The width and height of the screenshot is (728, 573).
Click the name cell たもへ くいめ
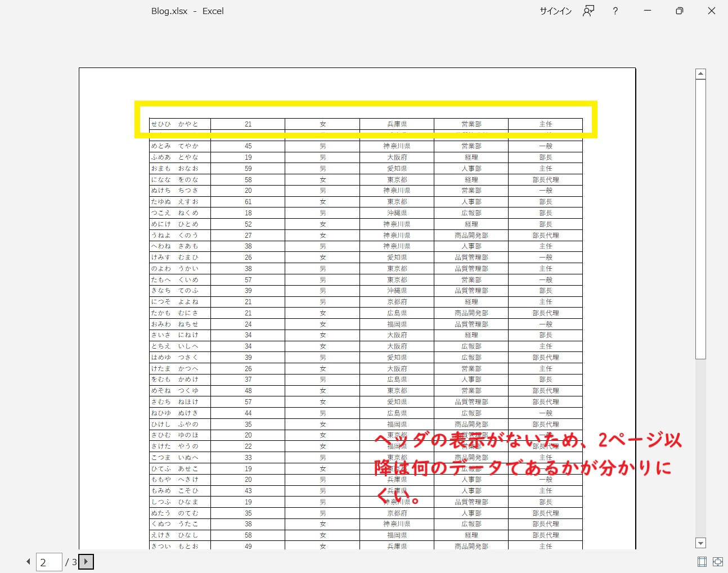click(x=180, y=279)
